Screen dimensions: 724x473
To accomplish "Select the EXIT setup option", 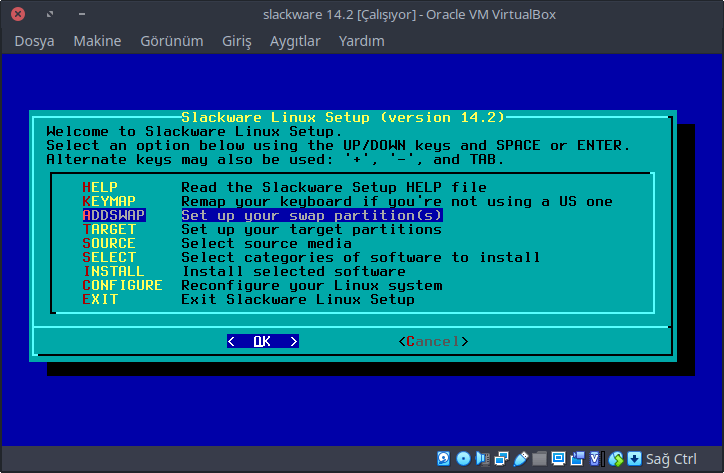I will 100,299.
